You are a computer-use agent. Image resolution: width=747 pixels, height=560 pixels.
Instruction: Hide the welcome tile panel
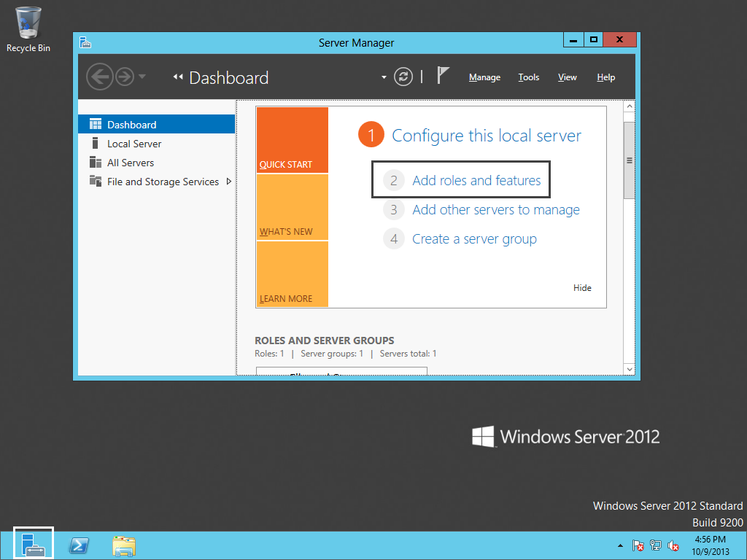582,287
